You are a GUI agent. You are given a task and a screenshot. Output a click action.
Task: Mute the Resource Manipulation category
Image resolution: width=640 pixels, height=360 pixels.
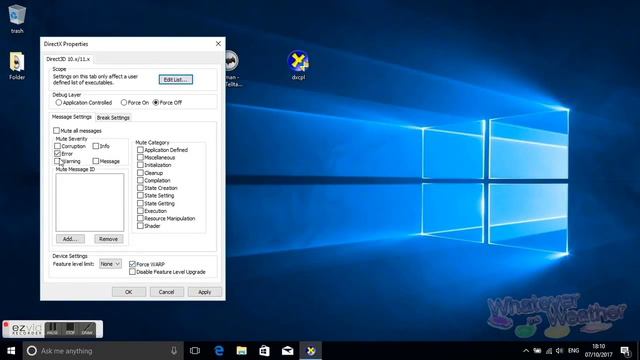(140, 218)
